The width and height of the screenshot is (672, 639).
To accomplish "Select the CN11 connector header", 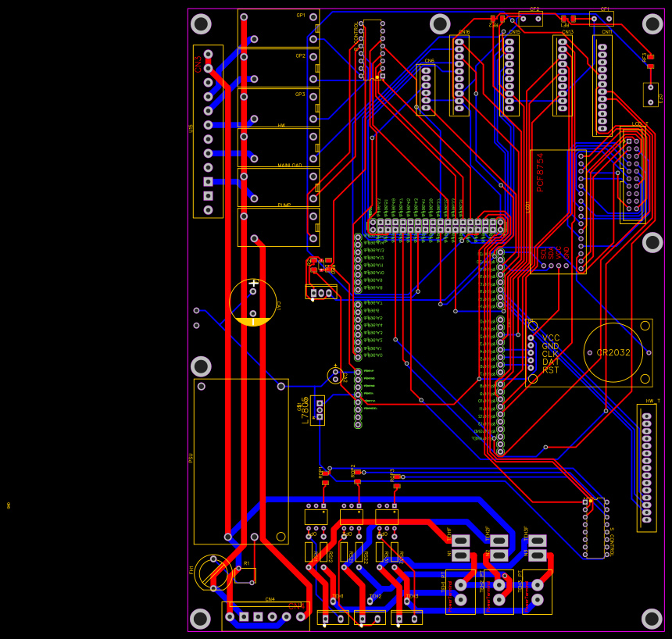I will 602,86.
